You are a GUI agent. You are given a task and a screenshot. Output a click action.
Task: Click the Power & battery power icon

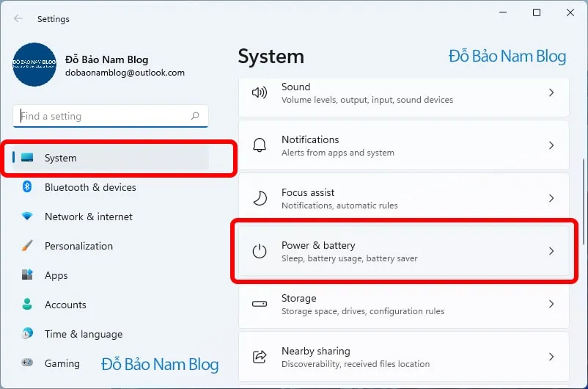coord(259,251)
